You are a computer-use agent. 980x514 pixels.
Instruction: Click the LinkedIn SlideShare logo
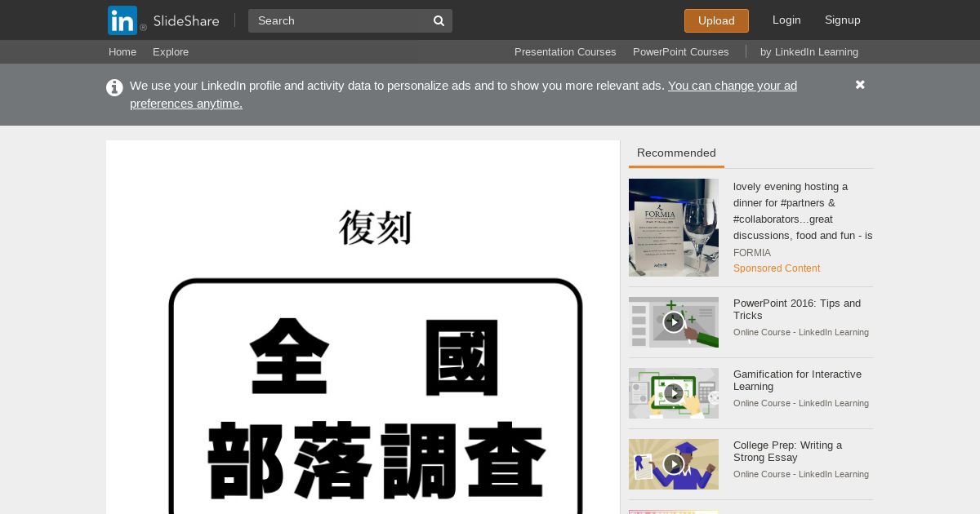163,20
